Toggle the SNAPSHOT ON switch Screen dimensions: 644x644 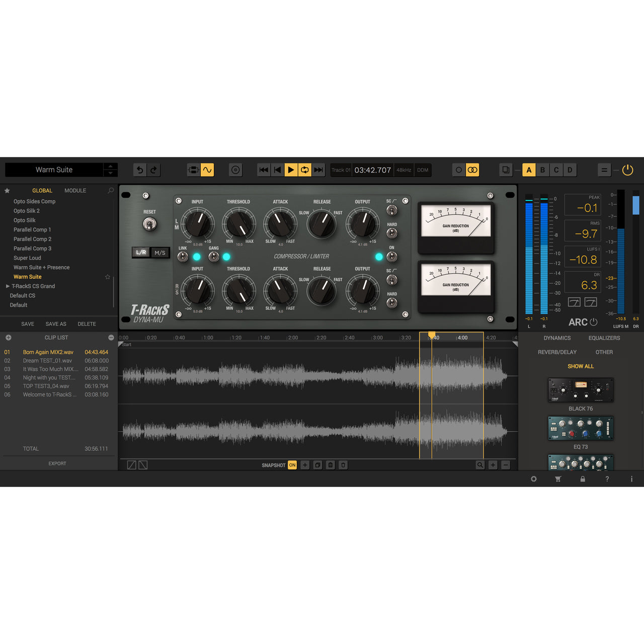[292, 465]
